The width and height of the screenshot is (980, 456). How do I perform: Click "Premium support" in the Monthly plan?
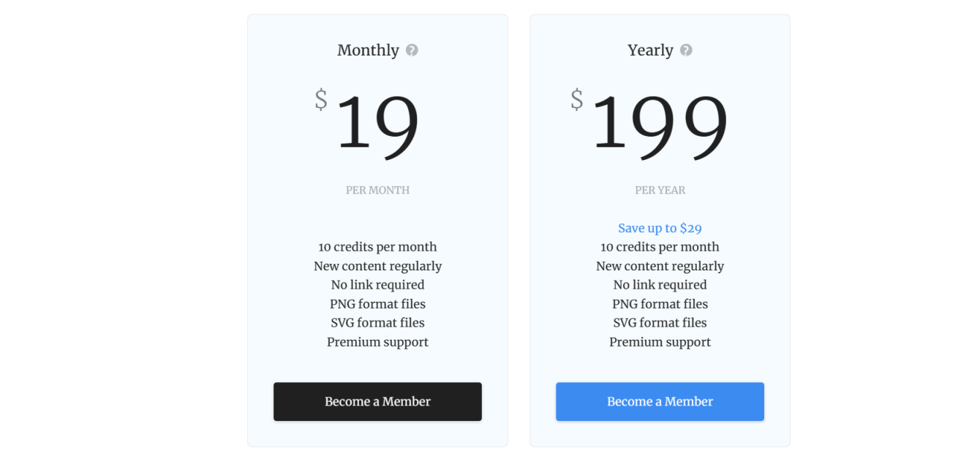click(377, 342)
